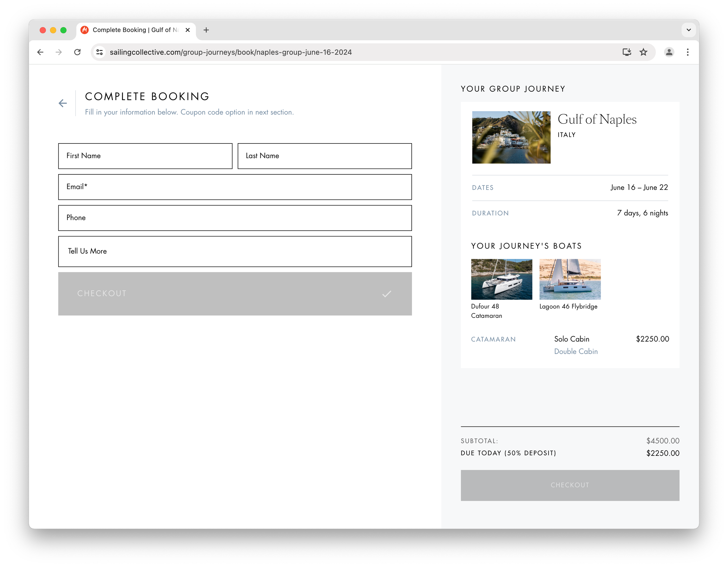Open the Lagoon 46 Flybridge boat photo
Viewport: 728px width, 567px height.
point(570,279)
